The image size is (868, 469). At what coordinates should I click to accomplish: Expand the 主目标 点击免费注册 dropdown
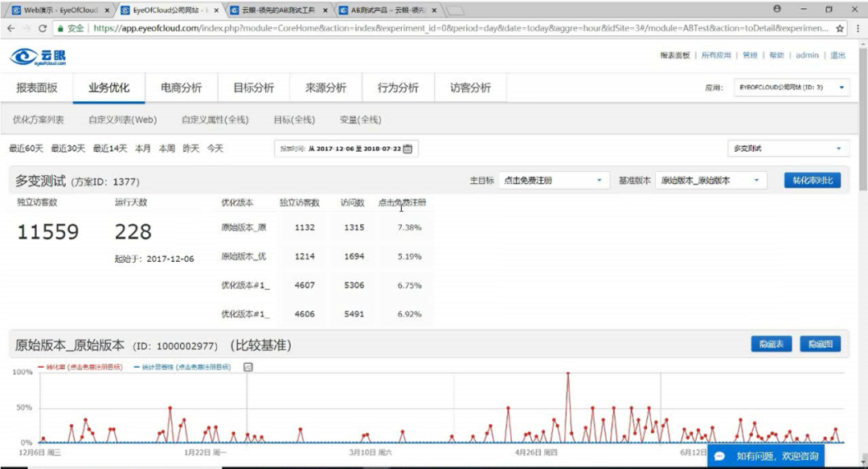(552, 181)
